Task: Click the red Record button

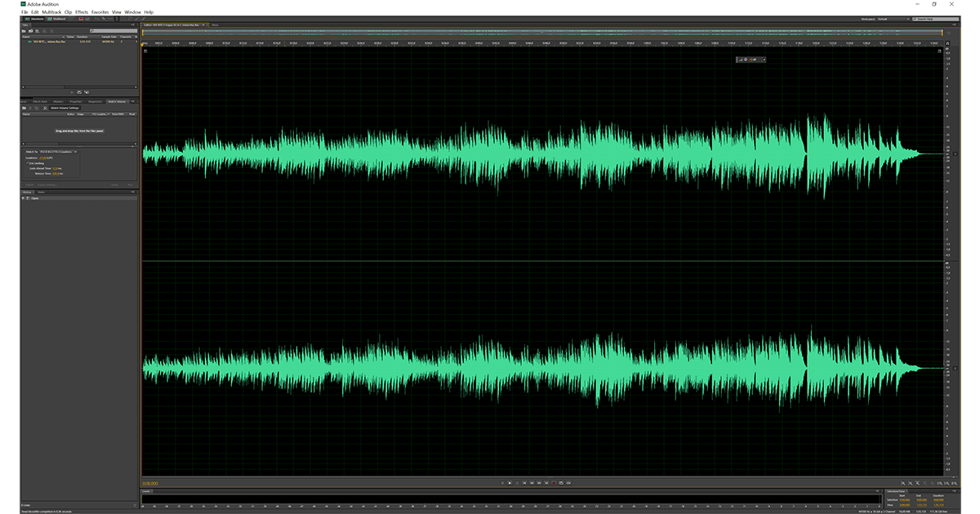Action: point(554,483)
